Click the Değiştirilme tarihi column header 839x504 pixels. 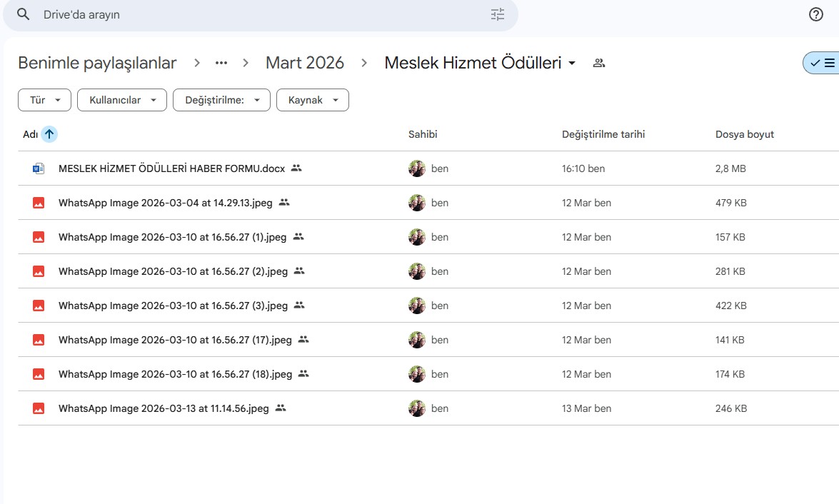click(x=603, y=134)
